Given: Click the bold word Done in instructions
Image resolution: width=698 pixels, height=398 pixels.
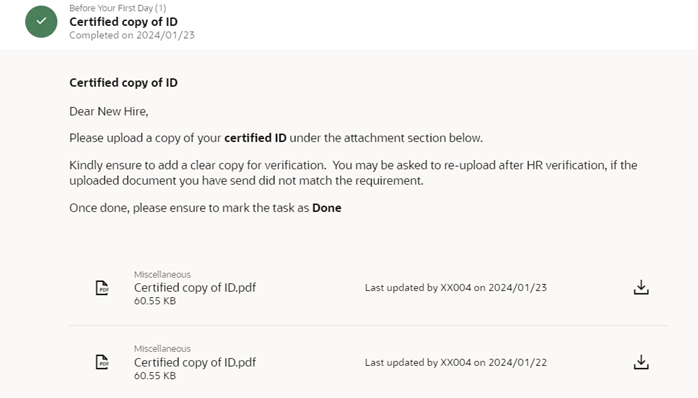Looking at the screenshot, I should (x=327, y=208).
